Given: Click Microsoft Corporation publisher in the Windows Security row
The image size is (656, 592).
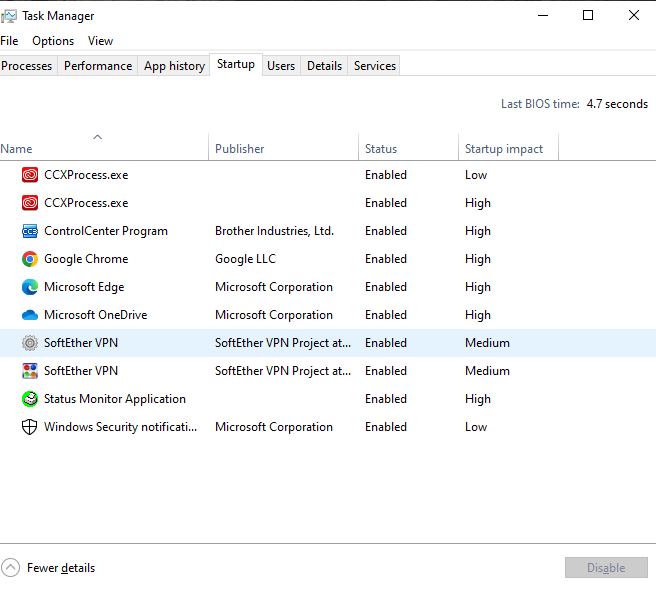Looking at the screenshot, I should point(274,427).
